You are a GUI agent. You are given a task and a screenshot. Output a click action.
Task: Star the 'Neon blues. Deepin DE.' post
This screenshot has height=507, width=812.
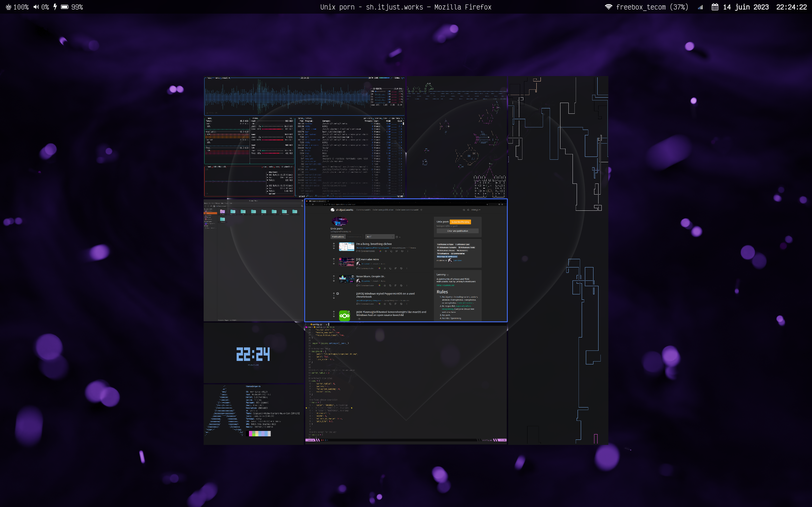(x=384, y=286)
